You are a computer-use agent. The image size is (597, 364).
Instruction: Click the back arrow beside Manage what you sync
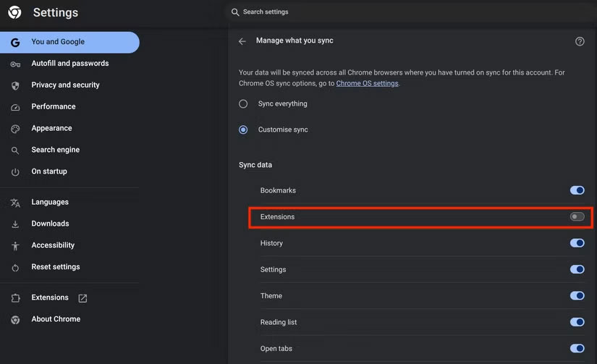(242, 41)
